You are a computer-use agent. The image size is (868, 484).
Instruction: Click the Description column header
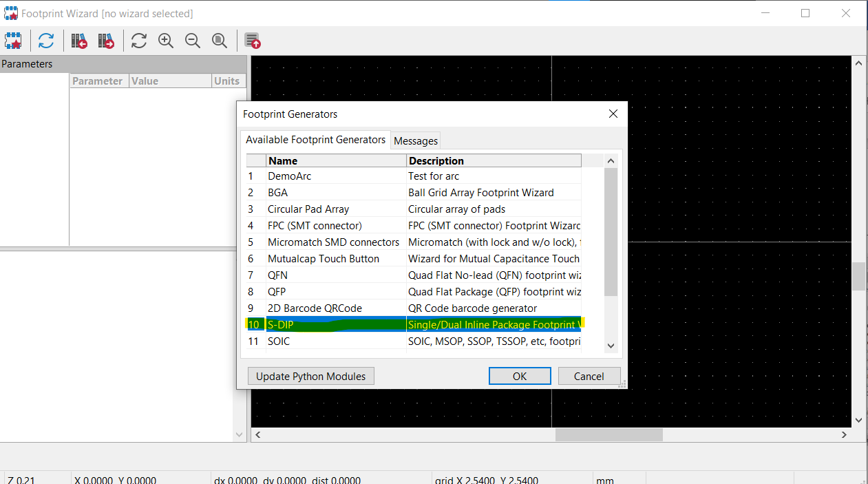[494, 160]
